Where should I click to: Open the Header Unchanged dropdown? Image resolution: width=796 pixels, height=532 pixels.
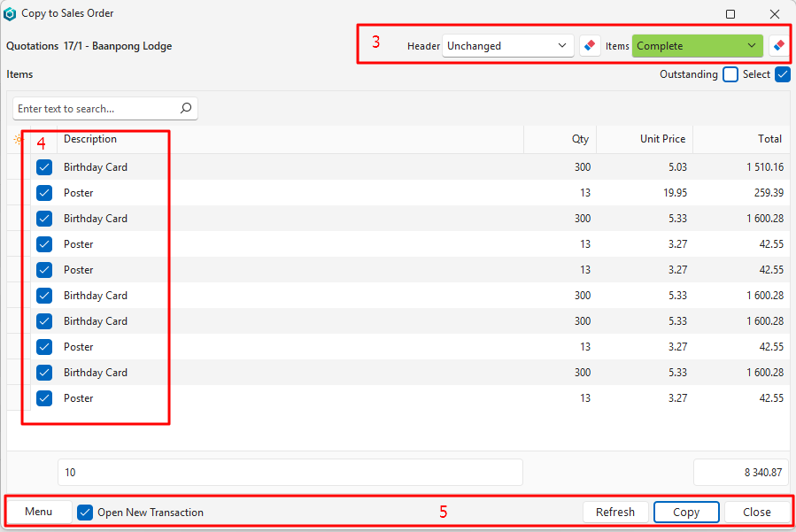(508, 45)
